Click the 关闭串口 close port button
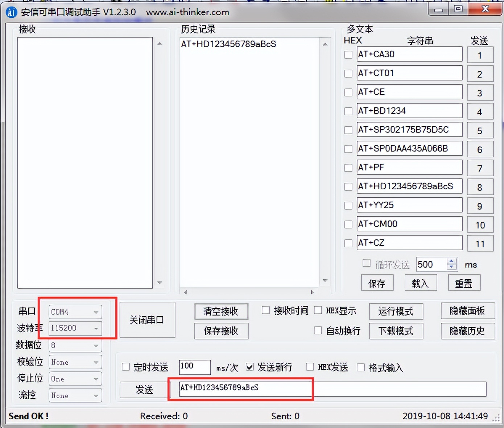 pos(147,320)
